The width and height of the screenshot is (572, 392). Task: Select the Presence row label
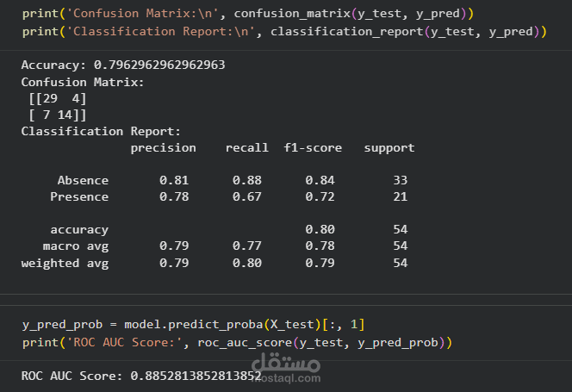pos(79,196)
